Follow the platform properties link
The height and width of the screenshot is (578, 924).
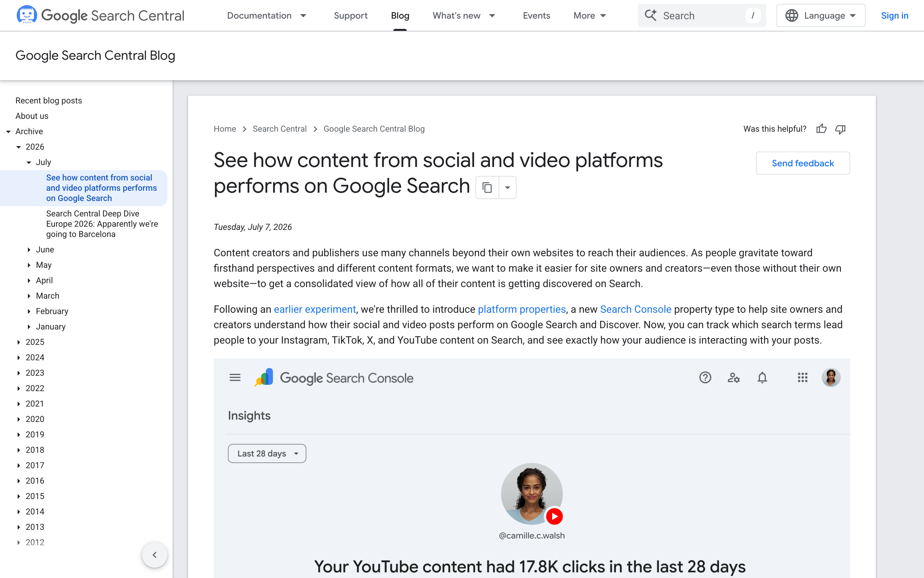pyautogui.click(x=522, y=309)
